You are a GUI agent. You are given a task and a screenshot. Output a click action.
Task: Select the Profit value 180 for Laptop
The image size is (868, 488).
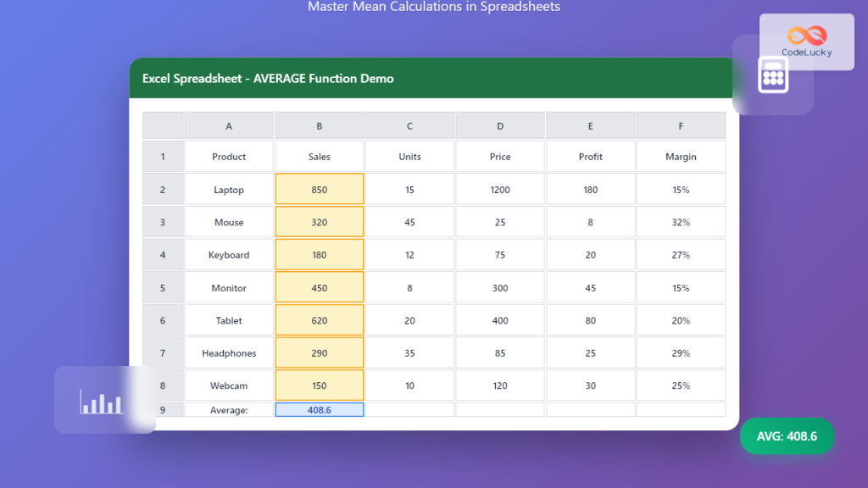coord(590,189)
